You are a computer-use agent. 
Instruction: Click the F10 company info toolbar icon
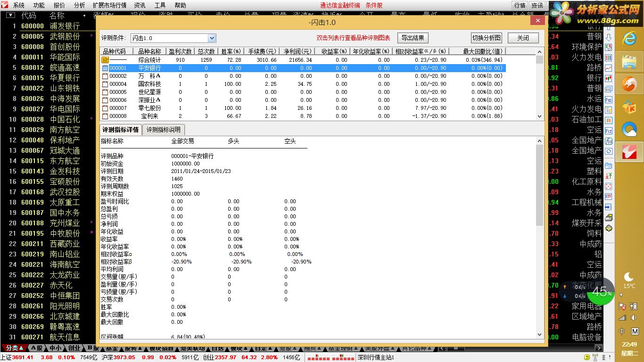click(x=609, y=100)
